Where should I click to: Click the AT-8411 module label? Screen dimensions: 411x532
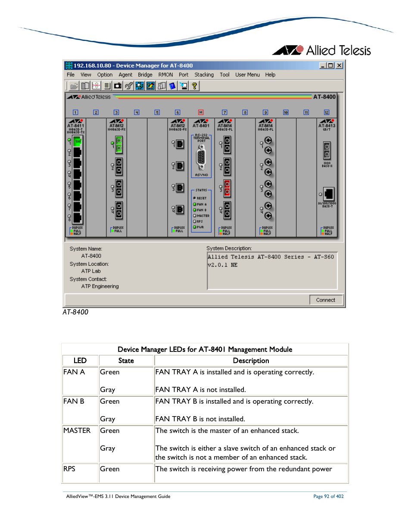coord(76,126)
